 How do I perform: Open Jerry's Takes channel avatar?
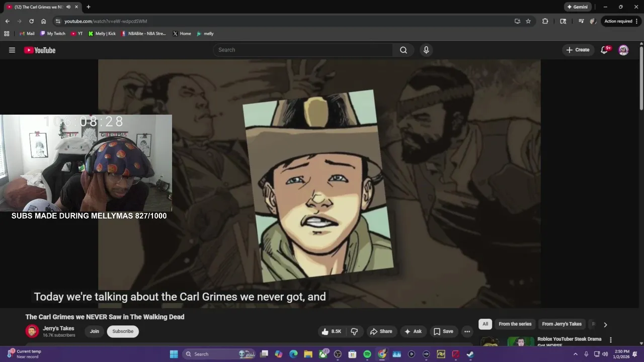click(32, 331)
